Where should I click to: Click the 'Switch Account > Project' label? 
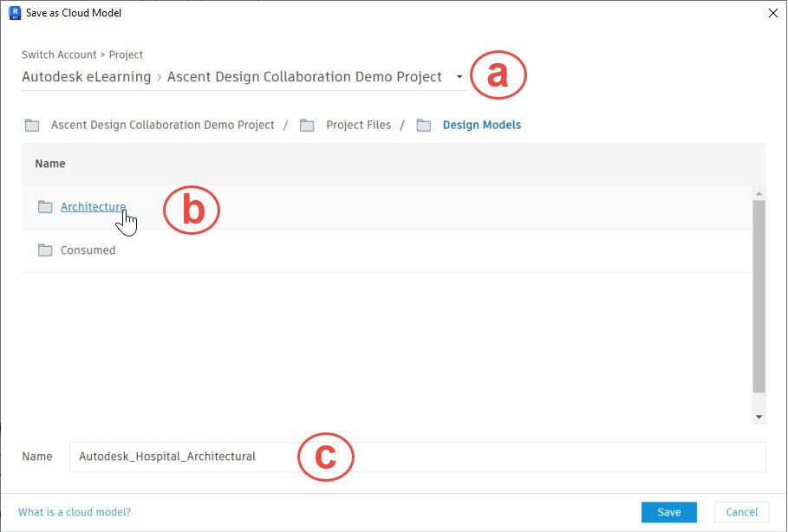coord(81,55)
